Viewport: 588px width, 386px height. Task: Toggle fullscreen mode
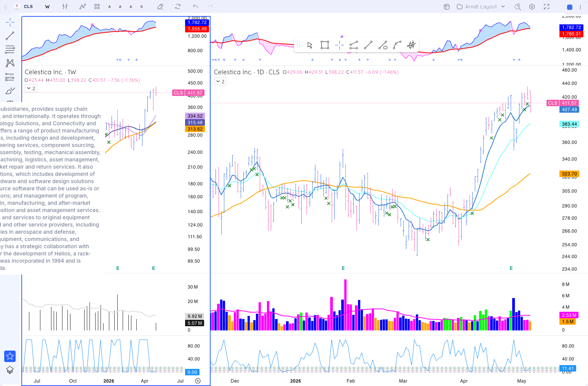click(546, 6)
